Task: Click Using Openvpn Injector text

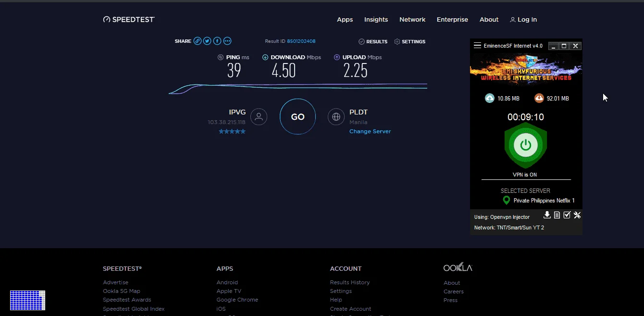Action: (502, 217)
